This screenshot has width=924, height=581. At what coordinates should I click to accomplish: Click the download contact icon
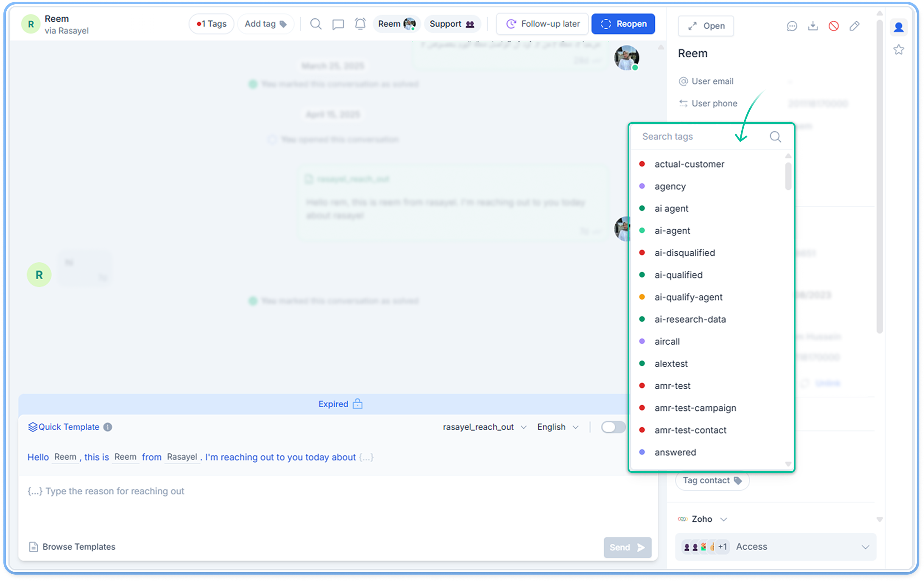812,26
